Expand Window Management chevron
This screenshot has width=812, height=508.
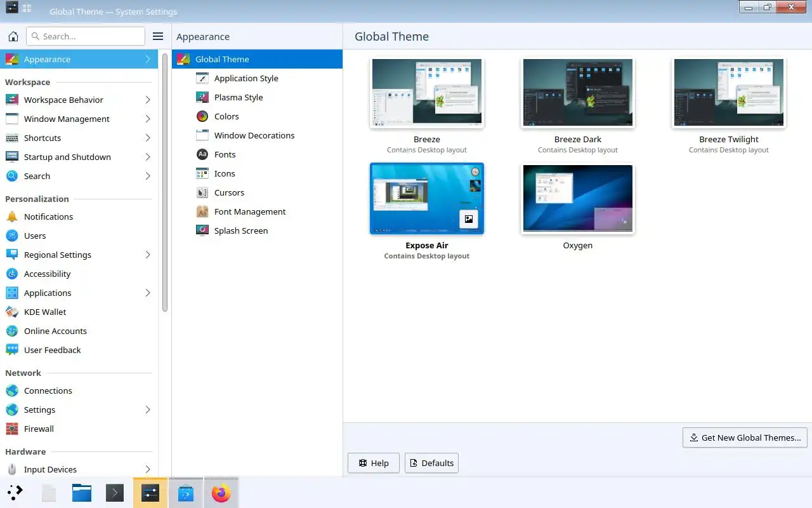pos(148,119)
